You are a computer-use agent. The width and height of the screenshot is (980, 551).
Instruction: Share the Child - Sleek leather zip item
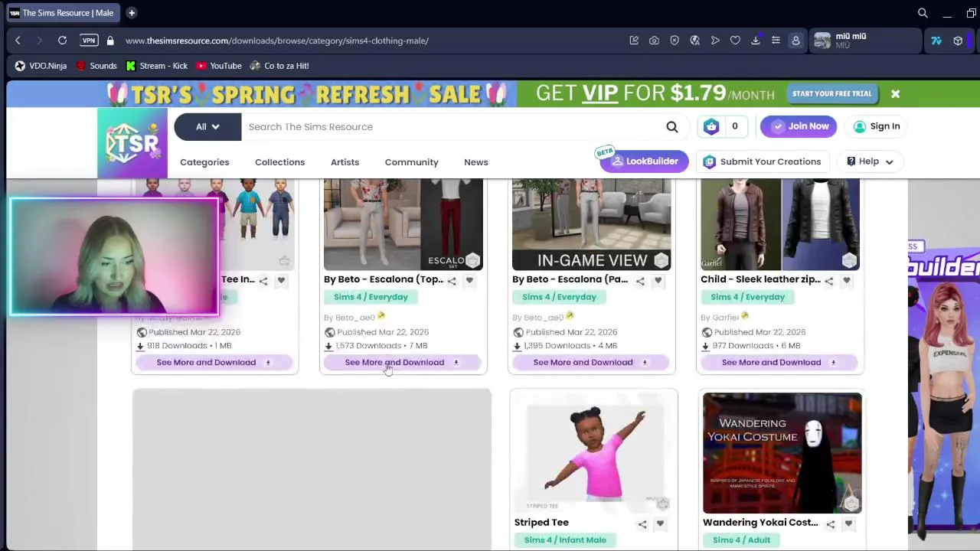pos(828,281)
